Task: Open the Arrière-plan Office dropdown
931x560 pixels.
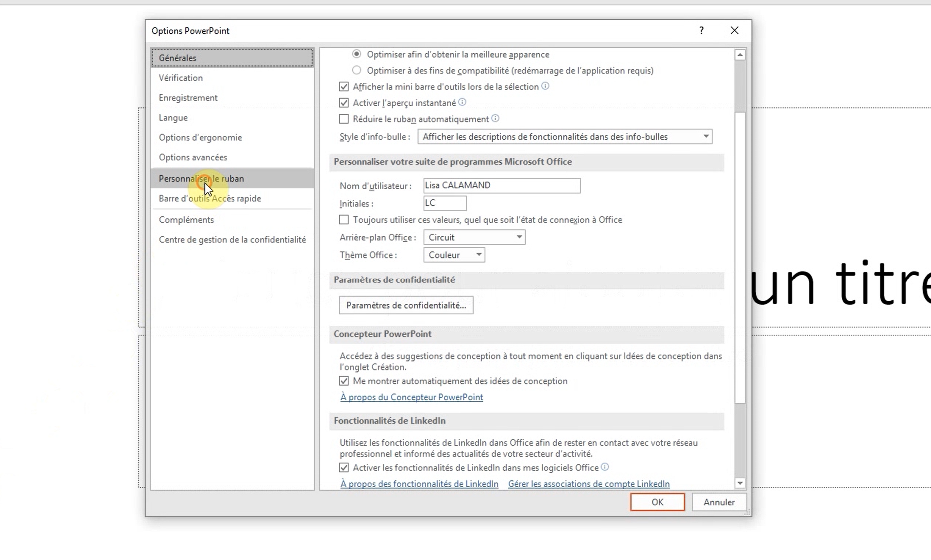Action: pos(474,237)
